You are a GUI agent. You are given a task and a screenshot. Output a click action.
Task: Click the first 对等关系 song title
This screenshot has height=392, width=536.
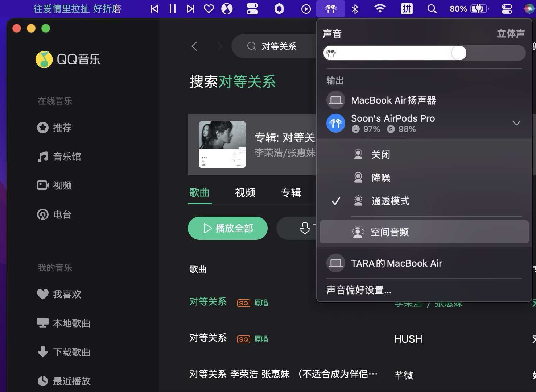[x=208, y=302]
